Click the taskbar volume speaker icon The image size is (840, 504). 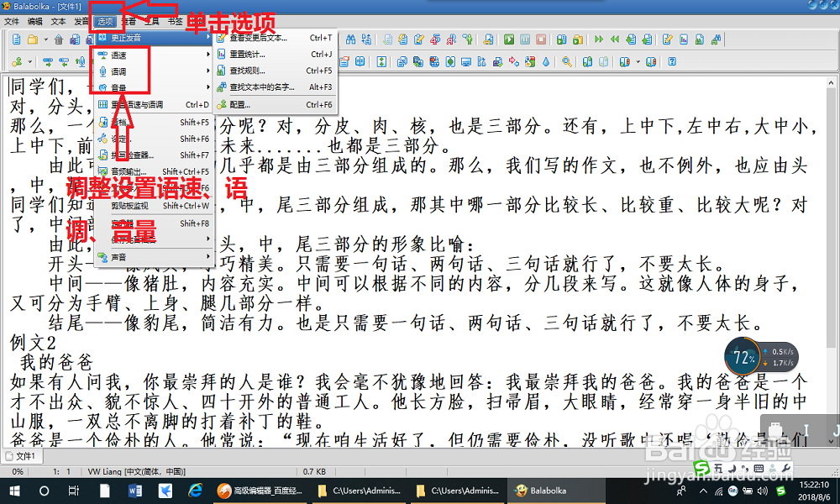click(763, 491)
